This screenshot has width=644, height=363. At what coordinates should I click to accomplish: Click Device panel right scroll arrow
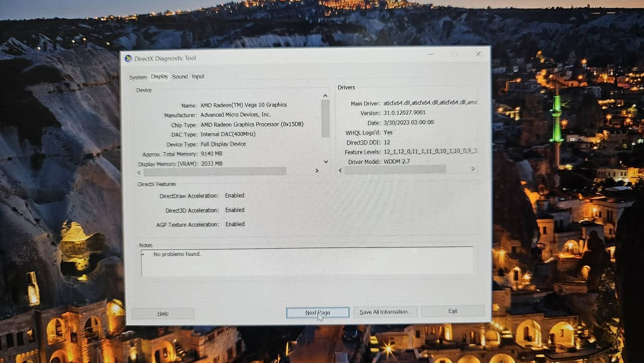coord(317,171)
